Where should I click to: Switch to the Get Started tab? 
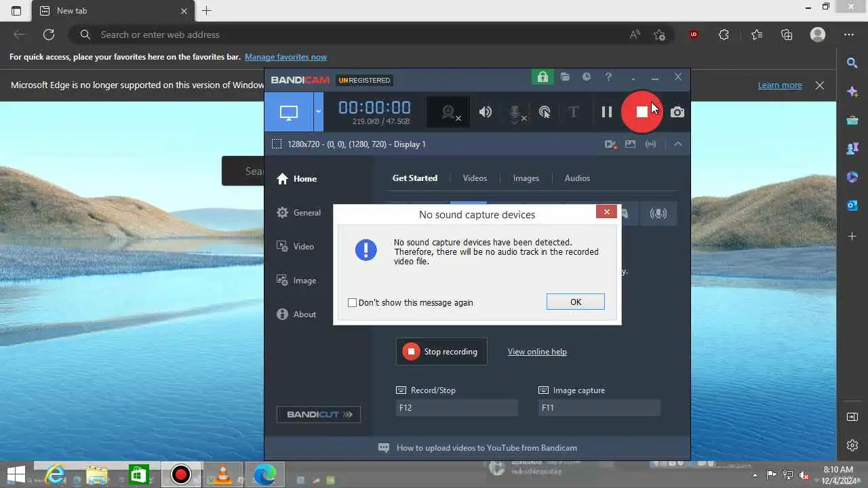coord(415,178)
